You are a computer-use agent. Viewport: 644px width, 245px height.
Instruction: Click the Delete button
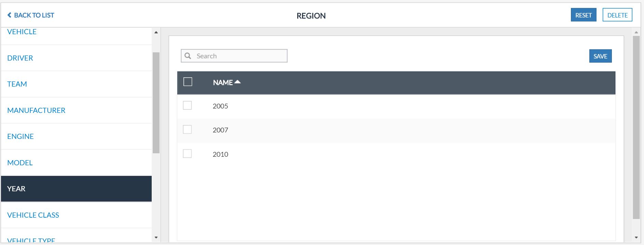[x=617, y=15]
